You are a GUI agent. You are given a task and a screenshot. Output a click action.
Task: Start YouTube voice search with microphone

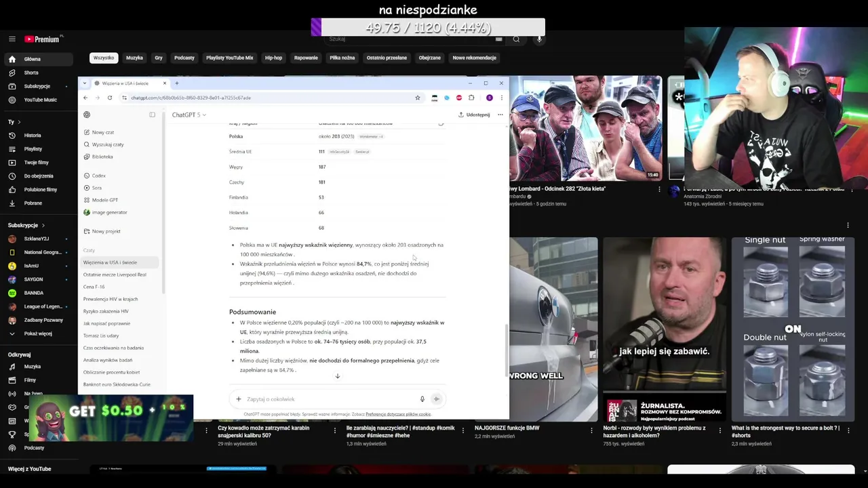pos(539,39)
